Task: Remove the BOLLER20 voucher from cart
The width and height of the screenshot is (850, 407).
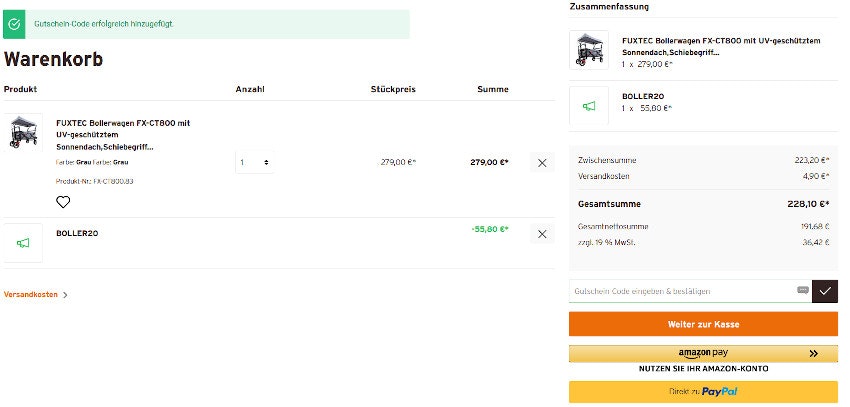Action: tap(542, 234)
